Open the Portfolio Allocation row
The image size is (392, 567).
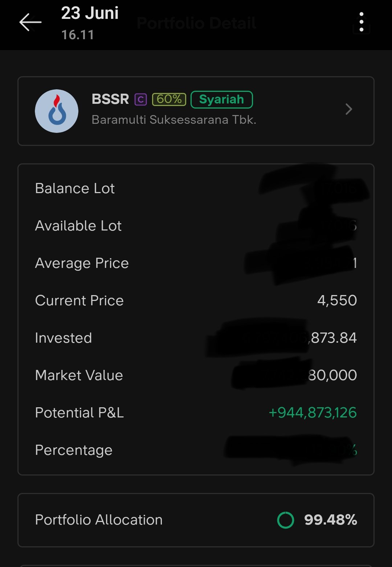[x=196, y=520]
